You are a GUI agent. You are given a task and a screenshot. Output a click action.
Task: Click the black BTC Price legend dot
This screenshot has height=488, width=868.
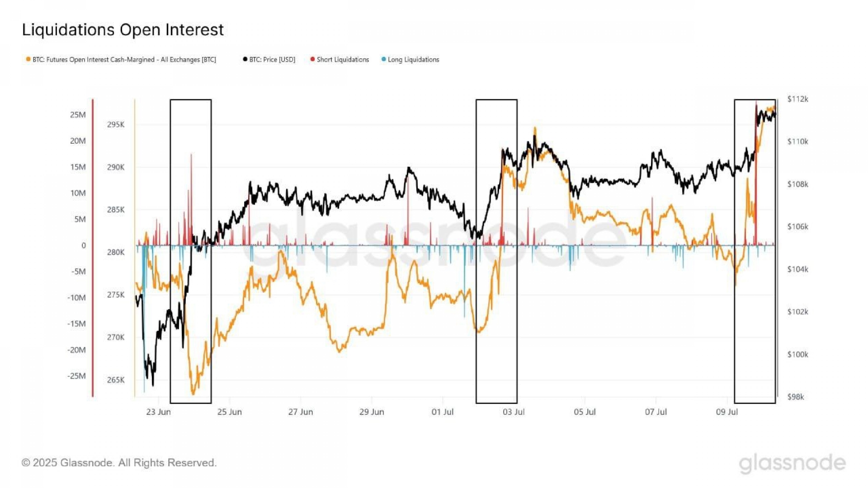point(245,59)
